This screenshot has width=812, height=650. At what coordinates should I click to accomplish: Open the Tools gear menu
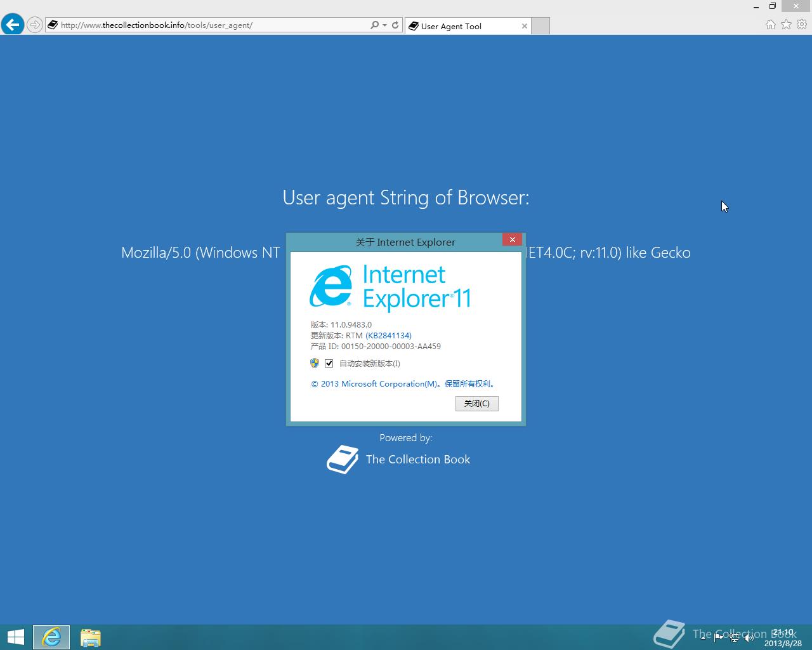click(802, 25)
